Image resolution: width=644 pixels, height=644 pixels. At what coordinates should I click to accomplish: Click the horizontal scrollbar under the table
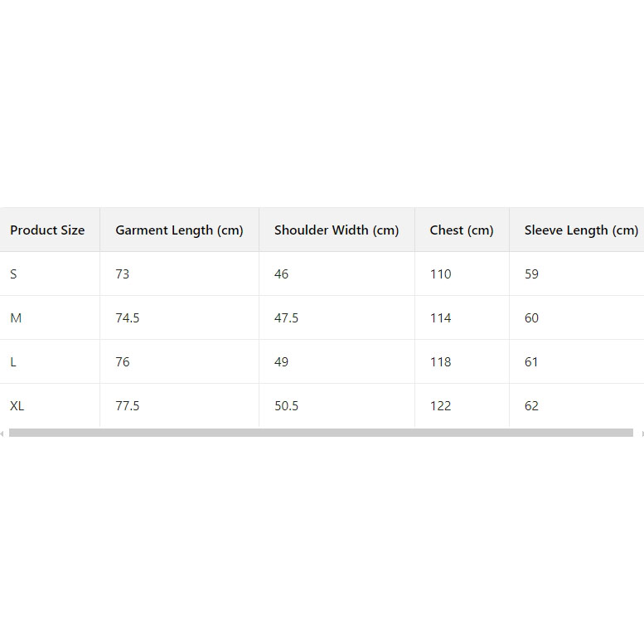coord(321,433)
